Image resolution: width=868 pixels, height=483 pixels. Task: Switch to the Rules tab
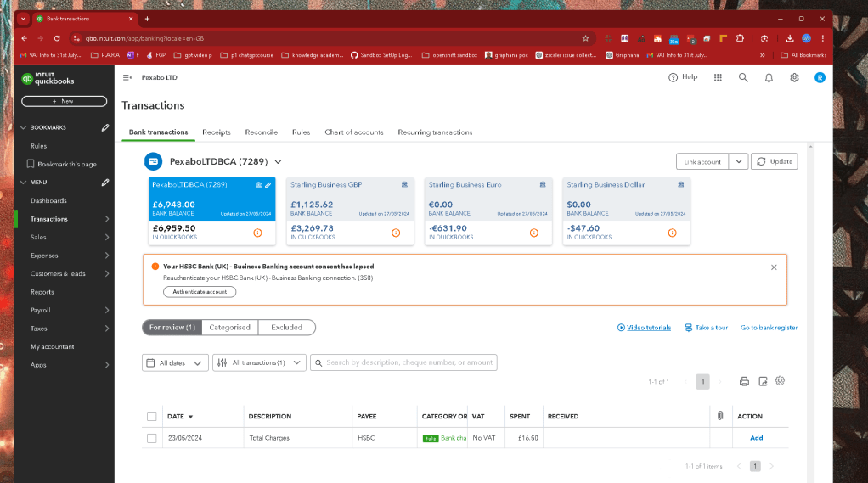tap(302, 132)
